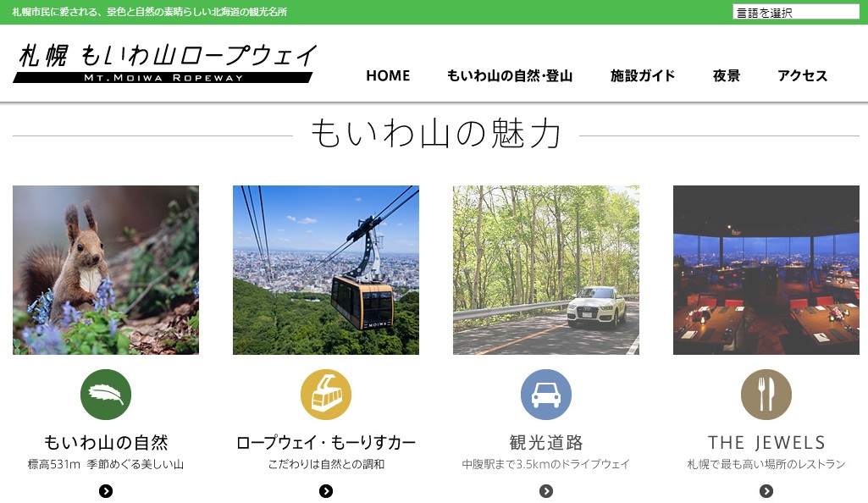The image size is (868, 503).
Task: Click the blue car sightseeing road icon
Action: [546, 395]
